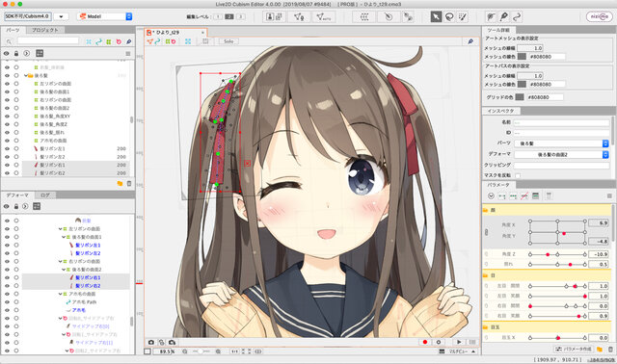Click the blue pen filter icon in Parts panel
Image resolution: width=617 pixels, height=364 pixels.
pyautogui.click(x=128, y=41)
